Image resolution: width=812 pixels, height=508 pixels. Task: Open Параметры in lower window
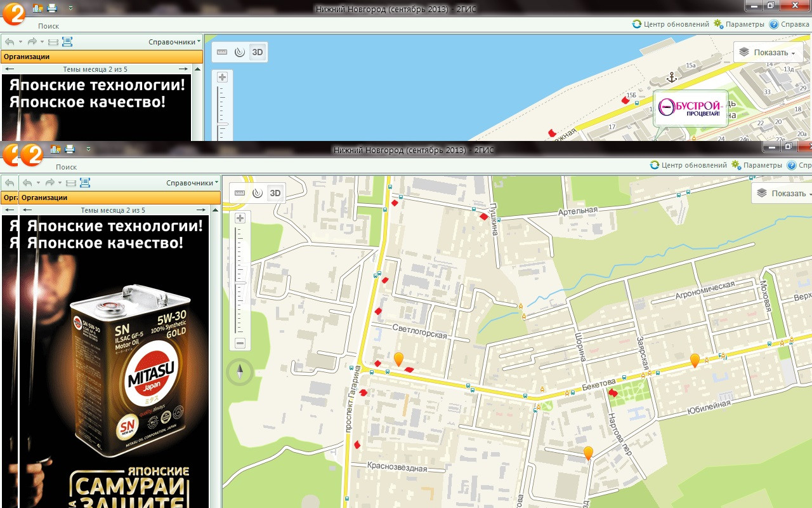pos(757,165)
